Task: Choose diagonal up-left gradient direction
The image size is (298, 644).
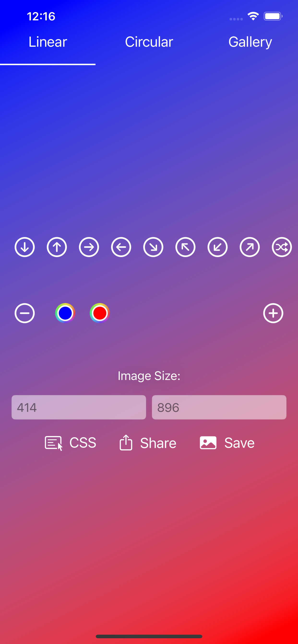Action: pos(185,247)
